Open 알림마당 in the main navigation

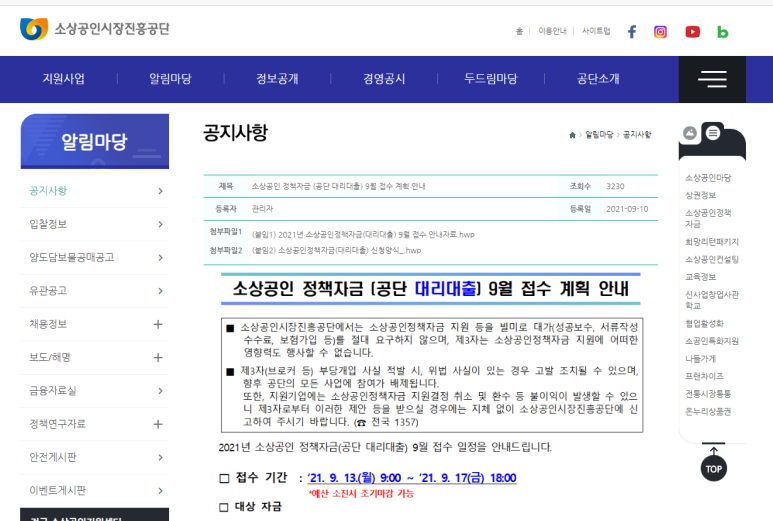(x=170, y=79)
